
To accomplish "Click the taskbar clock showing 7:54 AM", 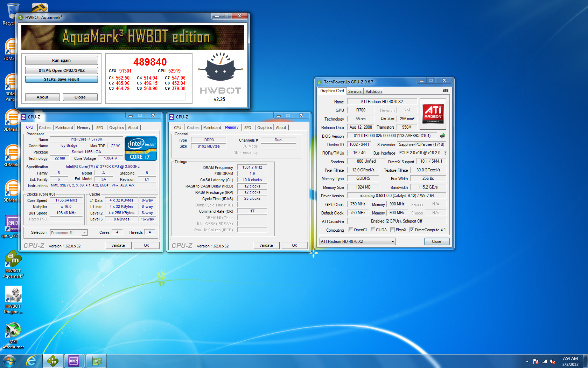I will coord(570,361).
